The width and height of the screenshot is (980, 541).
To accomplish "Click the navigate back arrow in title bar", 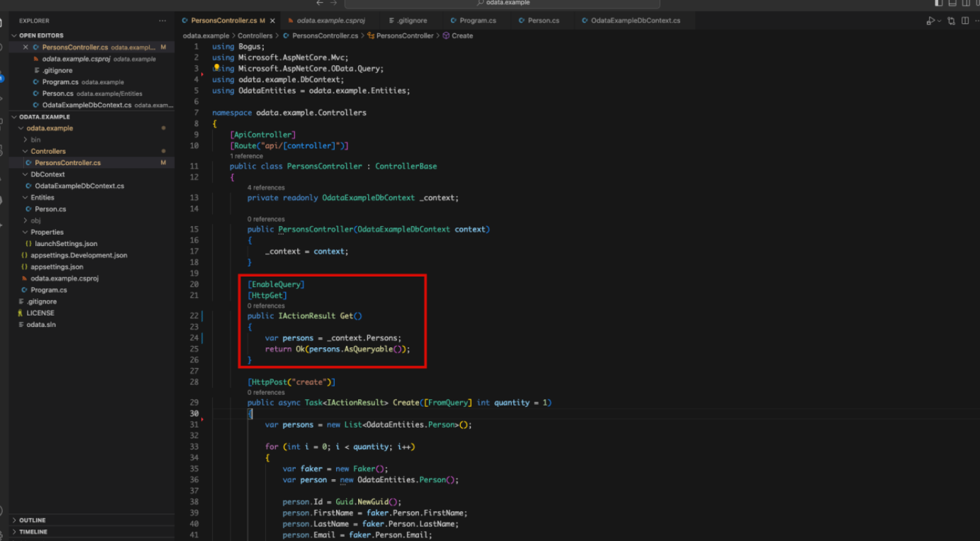I will [x=320, y=4].
